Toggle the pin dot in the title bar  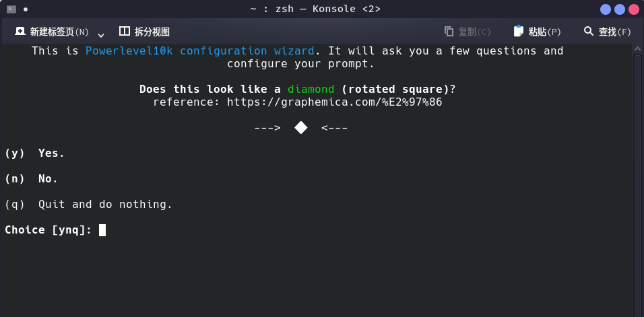[x=26, y=9]
